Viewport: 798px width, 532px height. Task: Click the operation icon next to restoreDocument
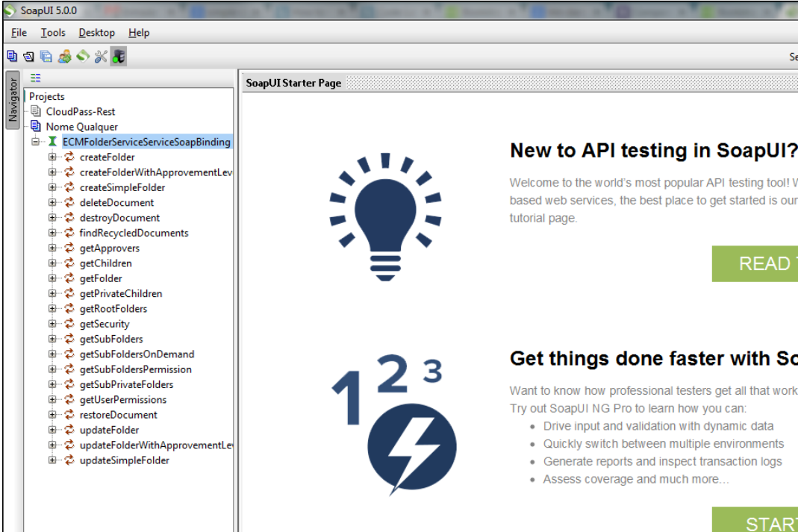point(69,415)
